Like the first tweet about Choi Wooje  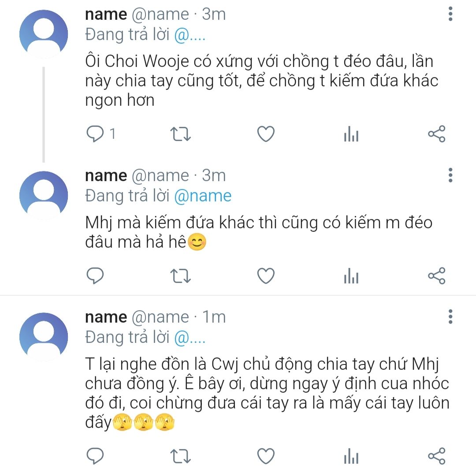pos(266,134)
